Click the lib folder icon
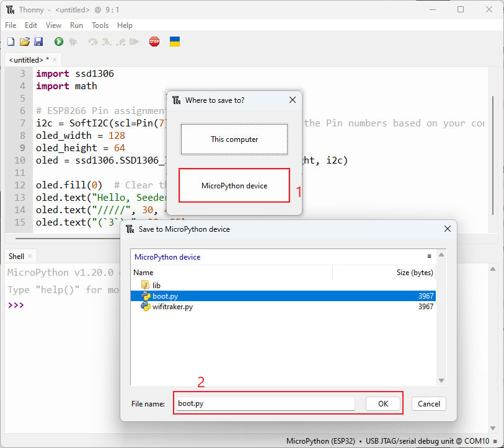 145,285
